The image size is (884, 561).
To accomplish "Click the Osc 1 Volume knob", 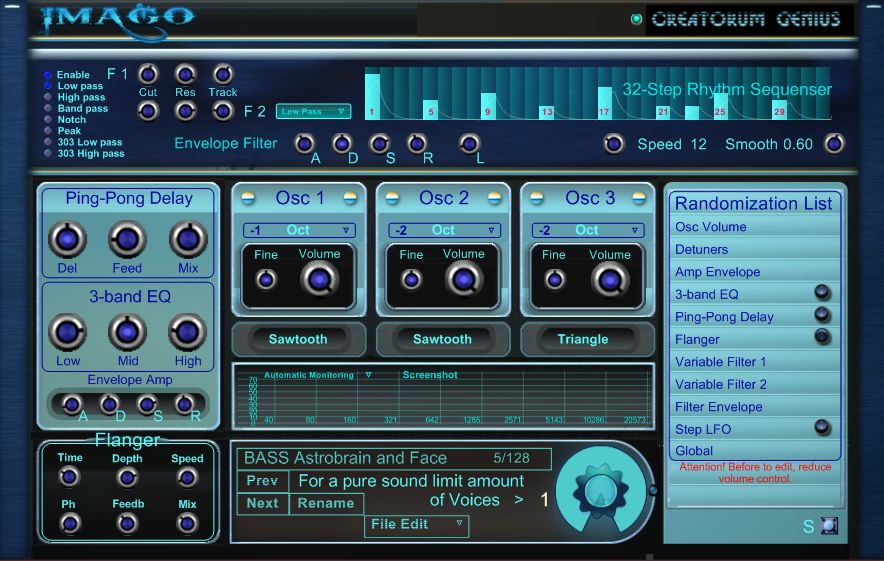I will click(x=320, y=280).
